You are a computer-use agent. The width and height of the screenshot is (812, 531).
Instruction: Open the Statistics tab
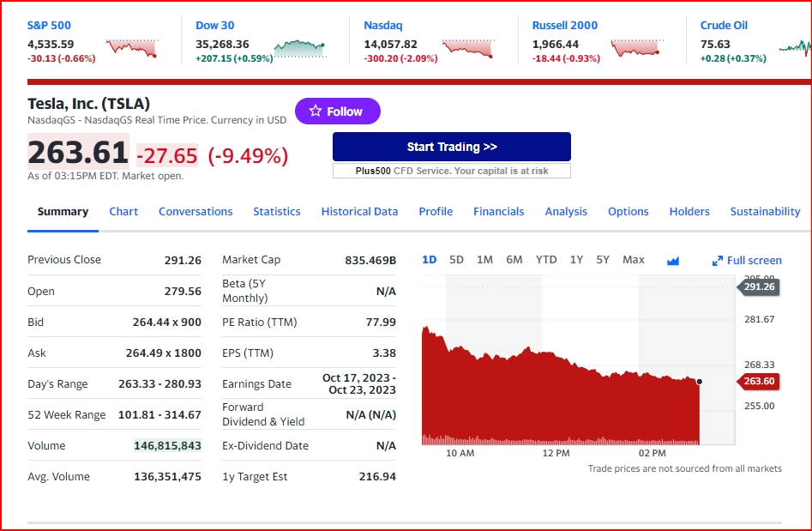coord(276,212)
